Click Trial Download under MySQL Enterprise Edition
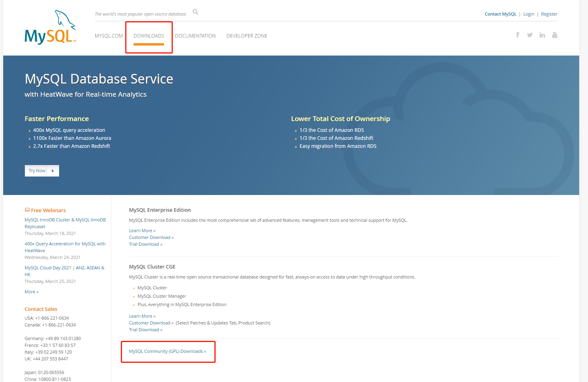 tap(145, 244)
